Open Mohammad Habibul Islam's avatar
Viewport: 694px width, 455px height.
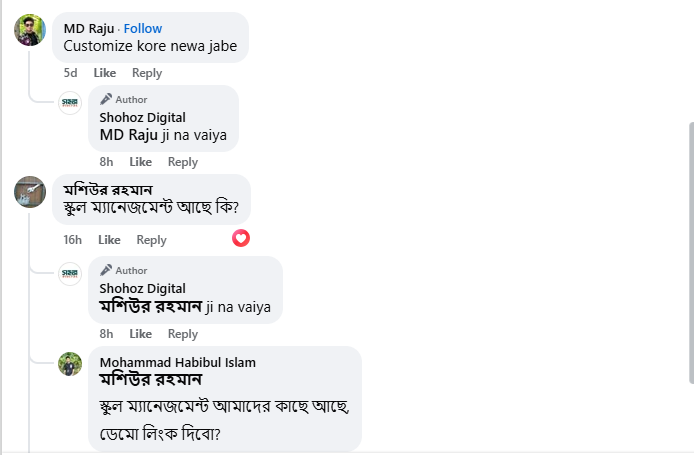pyautogui.click(x=70, y=364)
